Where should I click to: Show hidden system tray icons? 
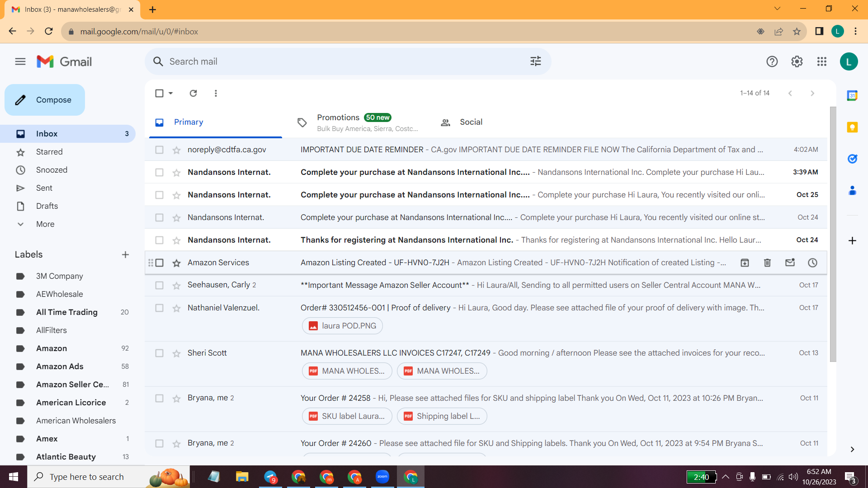pyautogui.click(x=726, y=477)
